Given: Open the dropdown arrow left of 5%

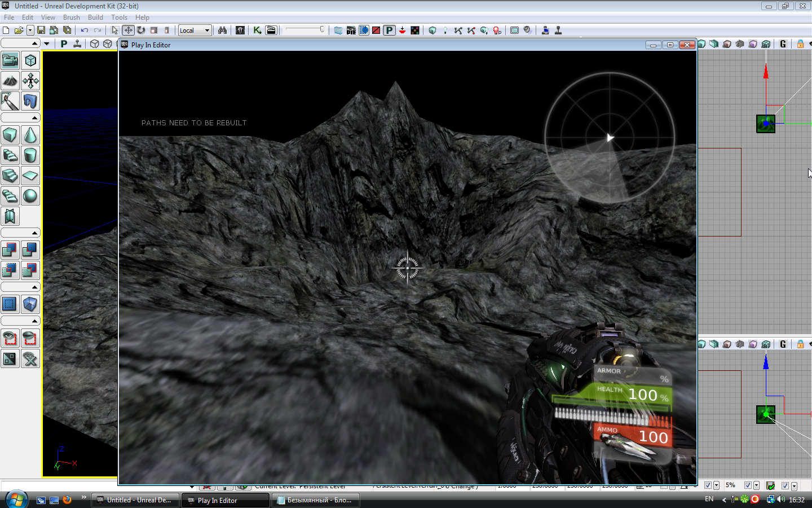Looking at the screenshot, I should 716,485.
